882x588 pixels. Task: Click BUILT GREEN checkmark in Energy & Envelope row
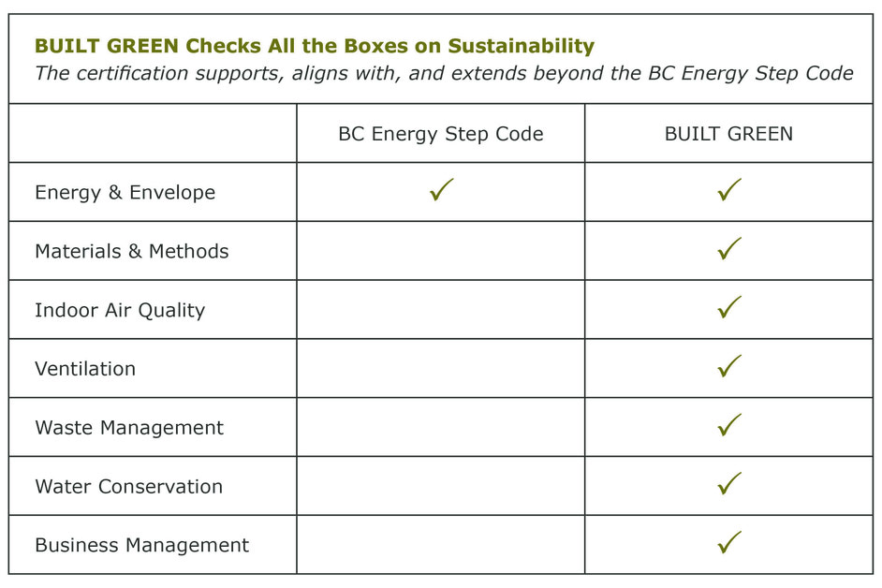coord(728,190)
